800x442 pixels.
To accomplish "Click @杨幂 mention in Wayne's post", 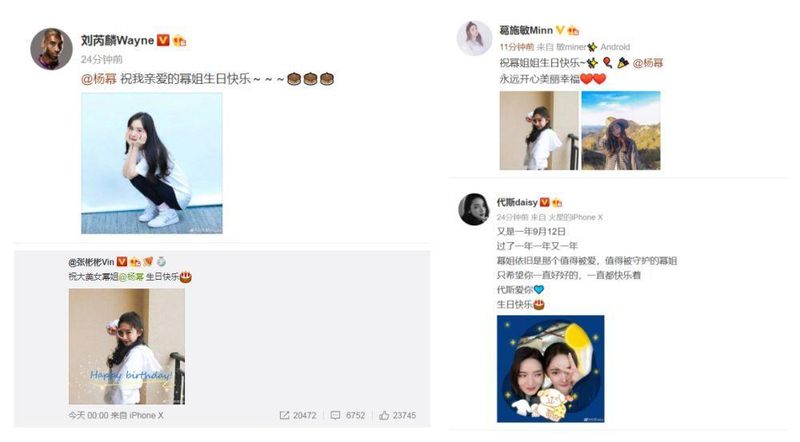I will [x=98, y=79].
